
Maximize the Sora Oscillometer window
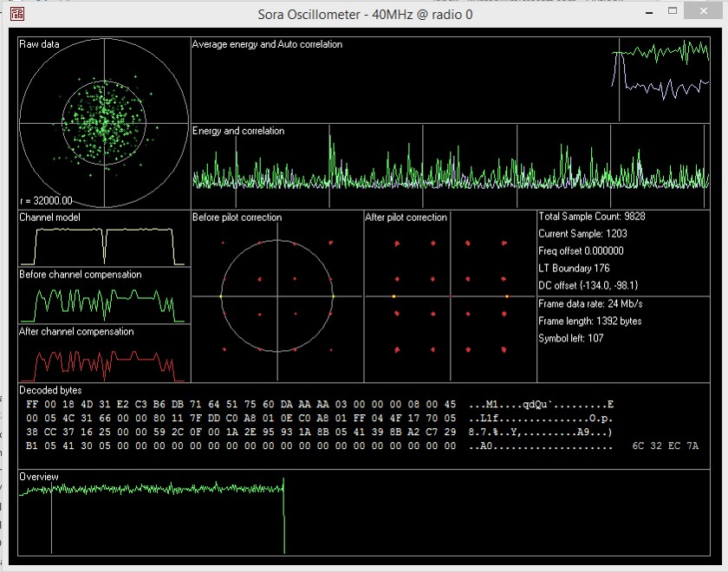[x=672, y=12]
